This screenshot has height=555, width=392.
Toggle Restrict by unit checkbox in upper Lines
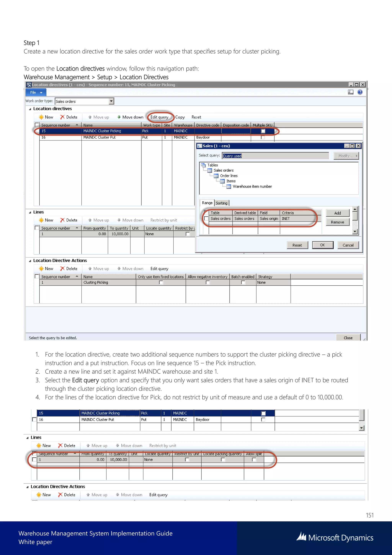pyautogui.click(x=188, y=234)
